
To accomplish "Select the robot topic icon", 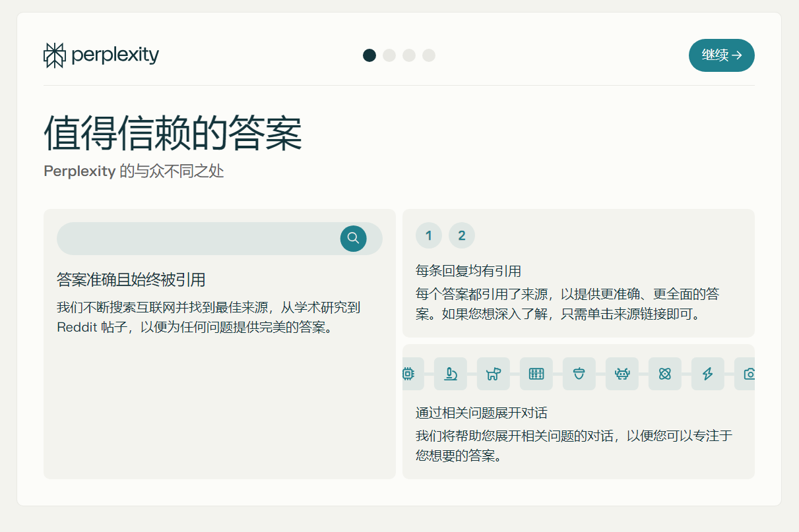I will pos(622,374).
